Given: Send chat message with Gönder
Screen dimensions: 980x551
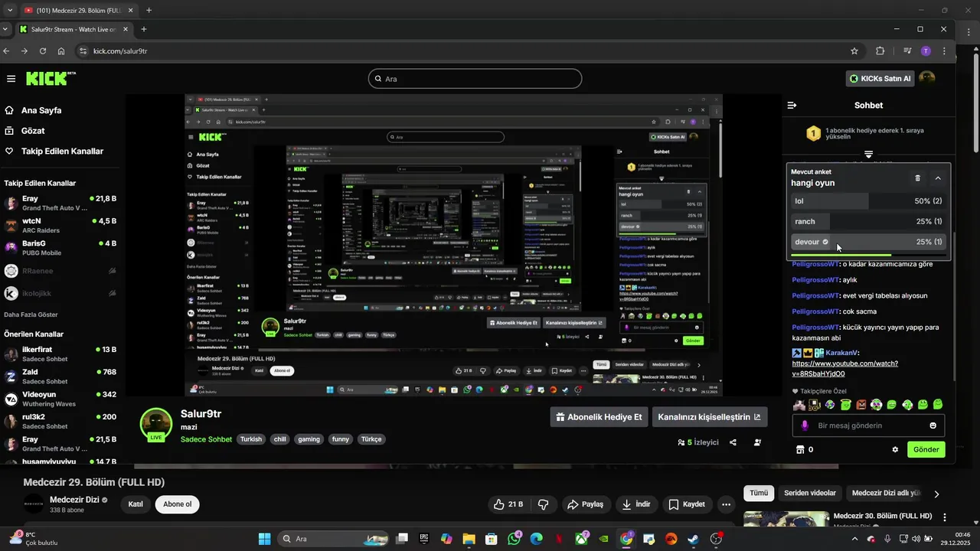Looking at the screenshot, I should tap(926, 449).
